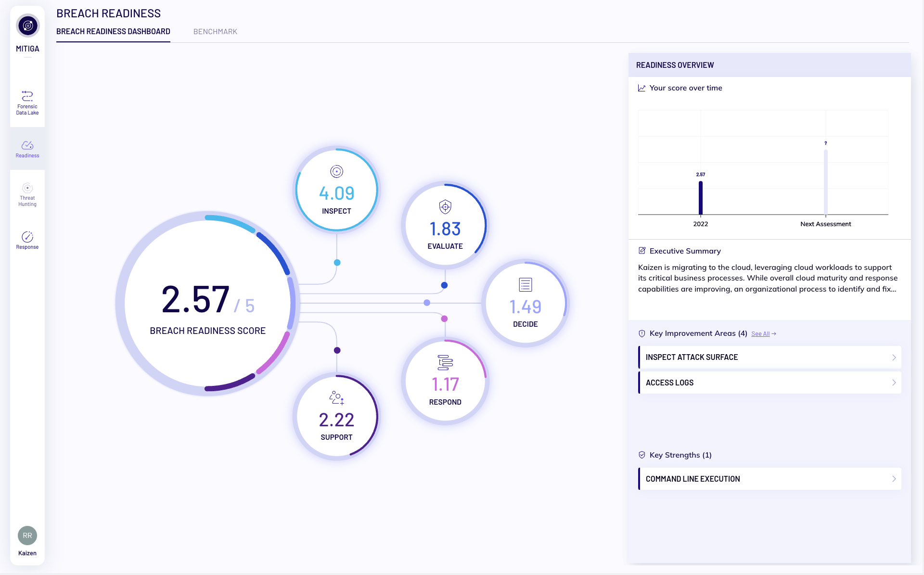Select the Readiness cloud icon
924x575 pixels.
[27, 145]
